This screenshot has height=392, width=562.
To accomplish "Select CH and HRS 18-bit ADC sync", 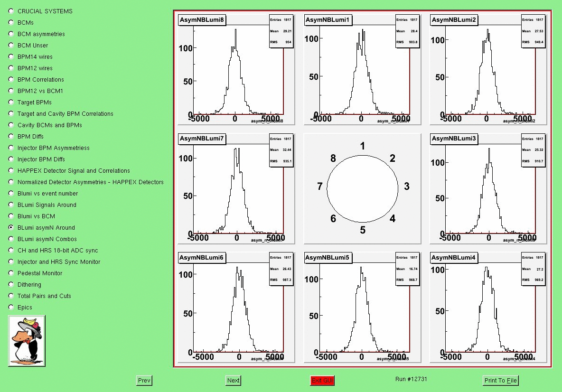I will click(x=11, y=251).
